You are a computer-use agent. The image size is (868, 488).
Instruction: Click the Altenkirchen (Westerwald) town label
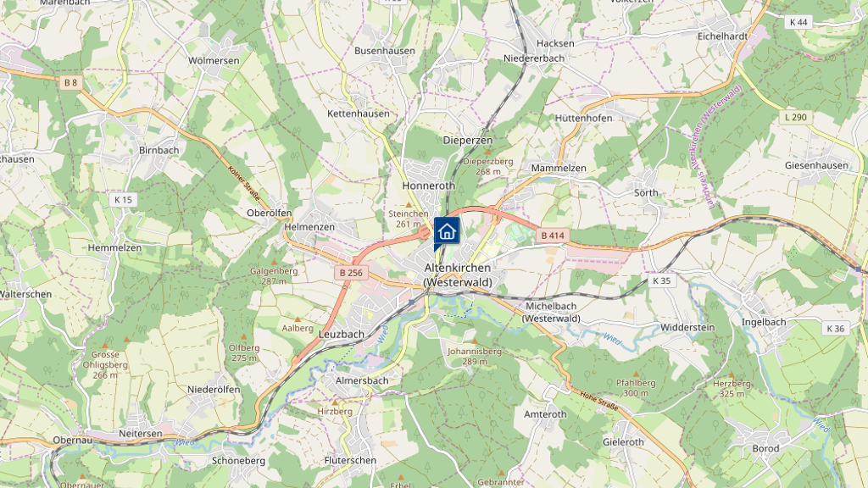click(x=458, y=275)
